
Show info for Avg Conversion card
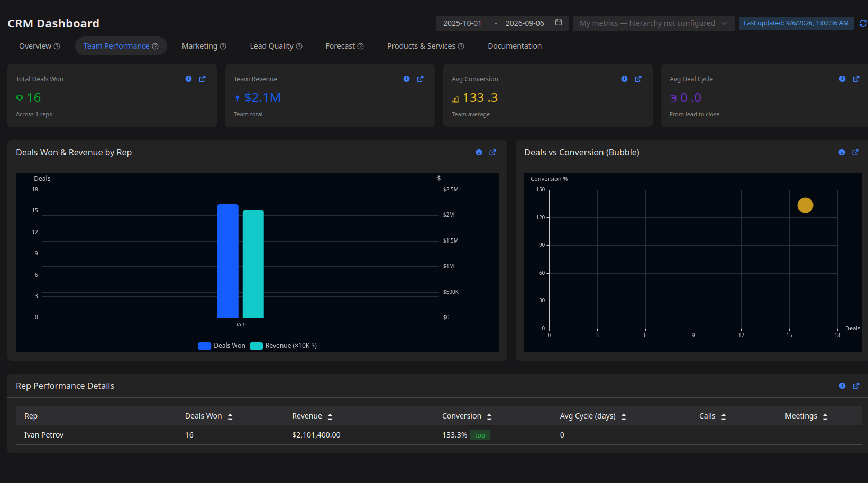point(624,79)
